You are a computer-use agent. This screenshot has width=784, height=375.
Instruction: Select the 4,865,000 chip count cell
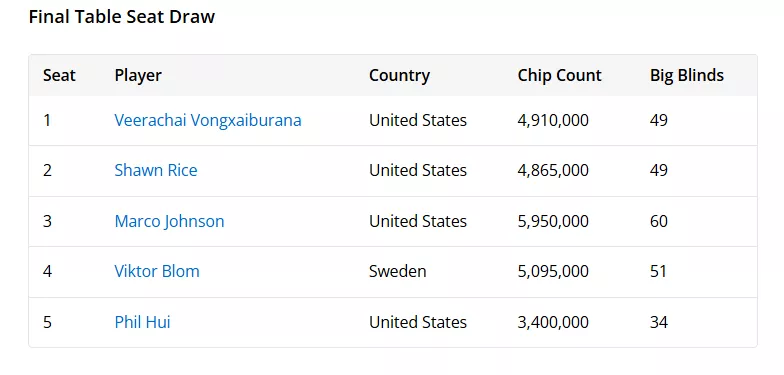click(553, 170)
